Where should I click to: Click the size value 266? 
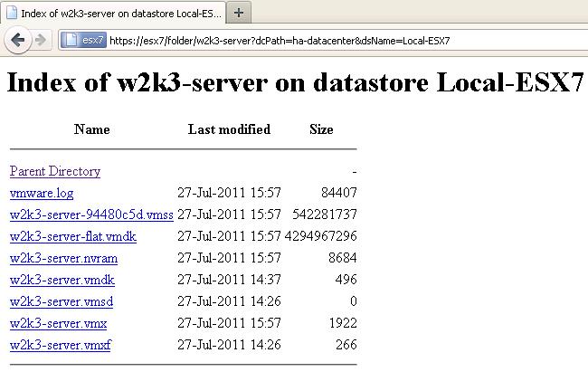[x=346, y=345]
